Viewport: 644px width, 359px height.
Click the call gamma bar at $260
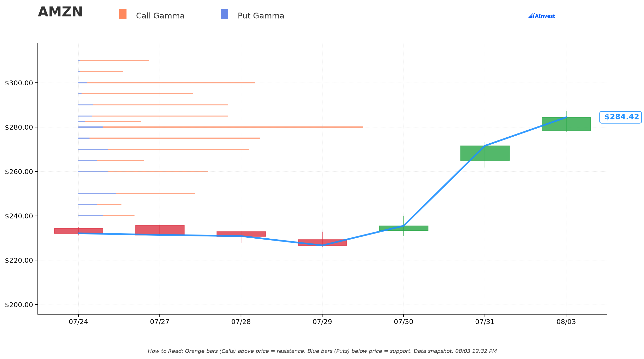click(x=158, y=171)
